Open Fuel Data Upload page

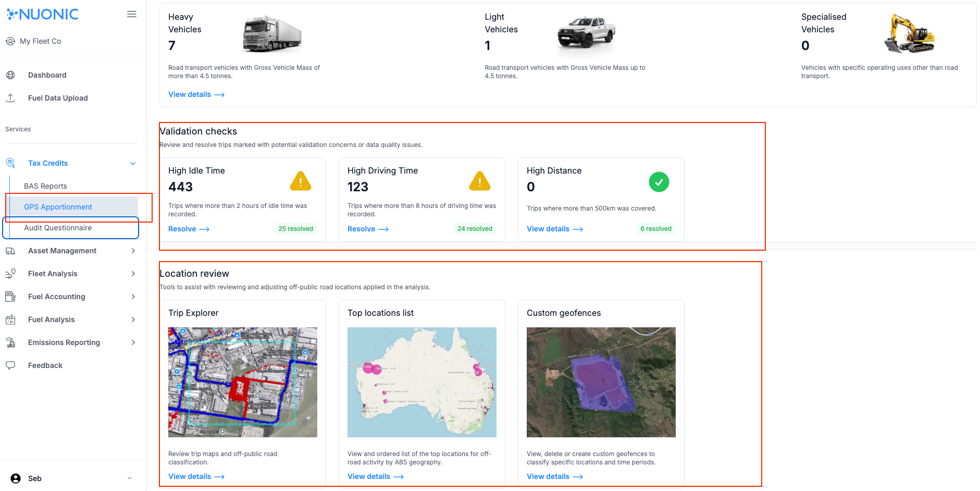pyautogui.click(x=58, y=98)
